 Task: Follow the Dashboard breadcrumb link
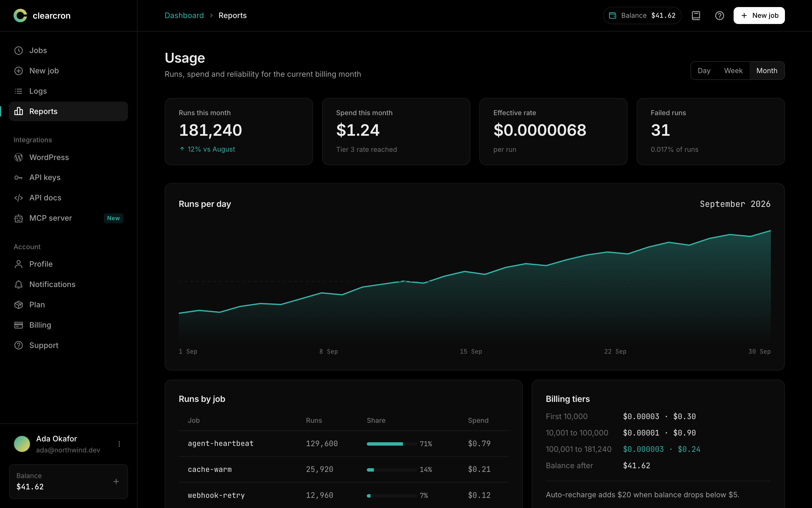184,16
